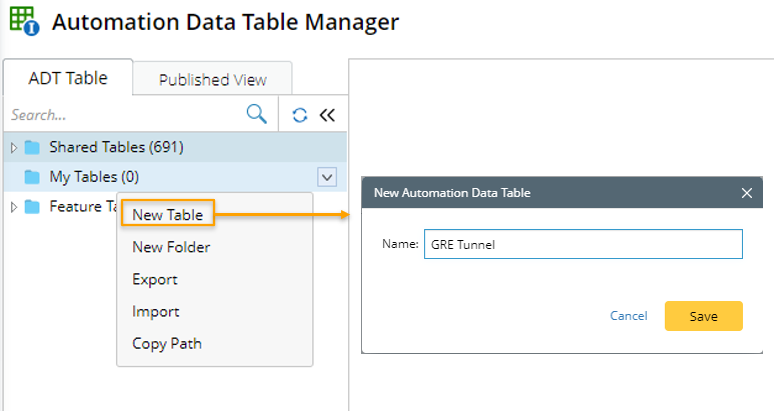
Task: Refresh the table list
Action: (299, 115)
